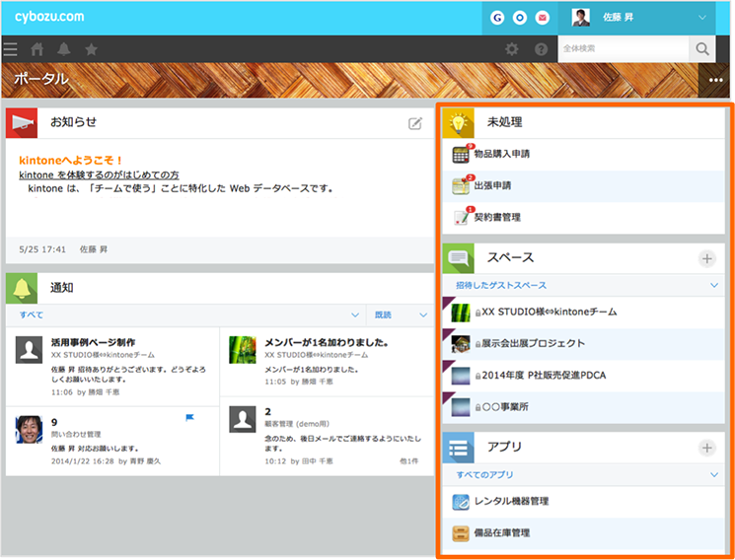735x560 pixels.
Task: Open the hamburger menu icon
Action: coord(10,49)
